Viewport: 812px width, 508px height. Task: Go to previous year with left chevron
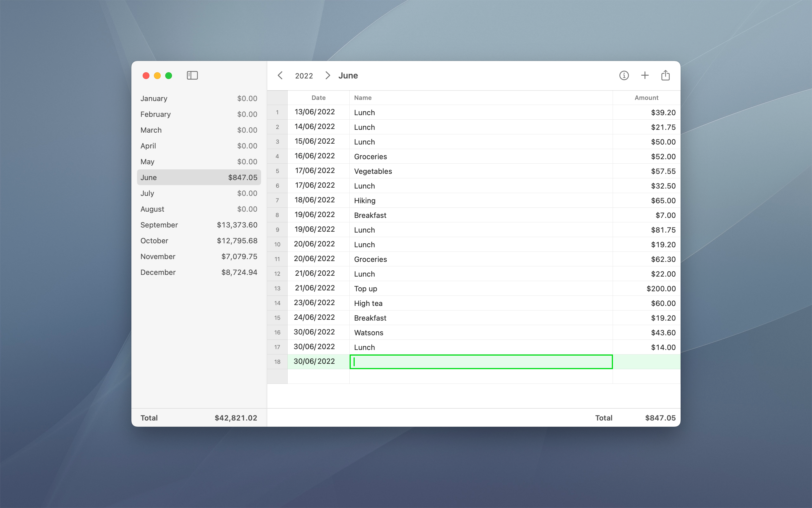pos(280,76)
